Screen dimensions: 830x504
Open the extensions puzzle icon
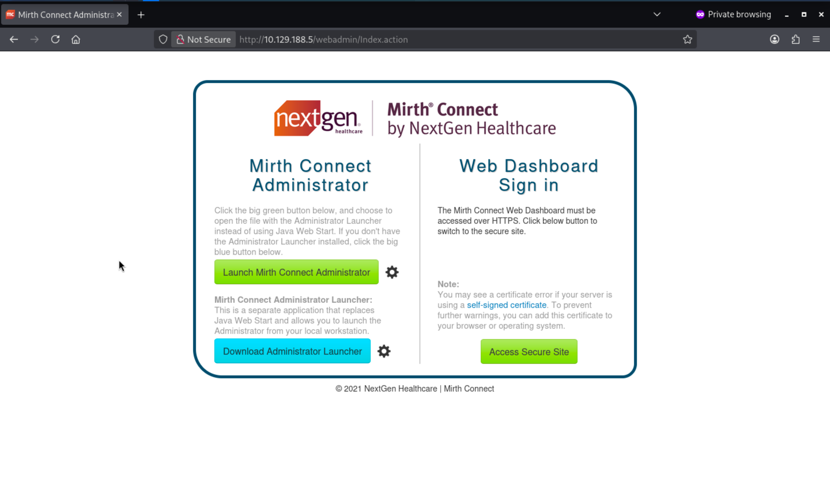795,40
